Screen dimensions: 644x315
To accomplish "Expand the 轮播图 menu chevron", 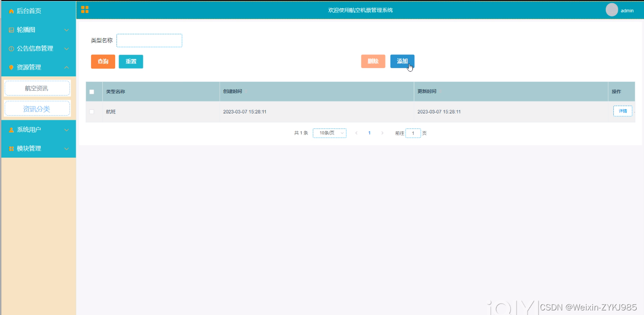I will coord(67,30).
